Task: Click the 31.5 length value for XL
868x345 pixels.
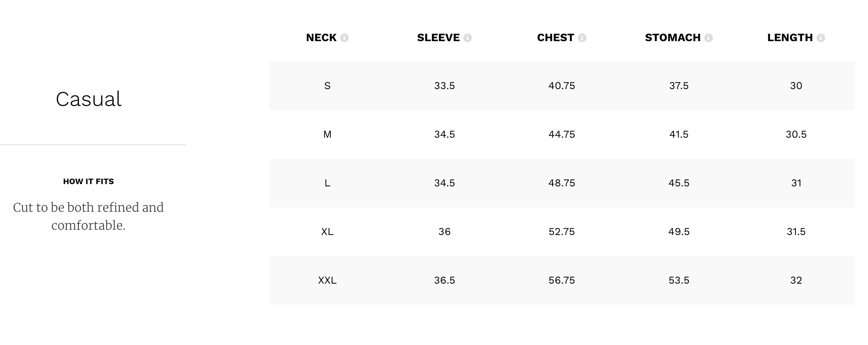Action: coord(796,232)
